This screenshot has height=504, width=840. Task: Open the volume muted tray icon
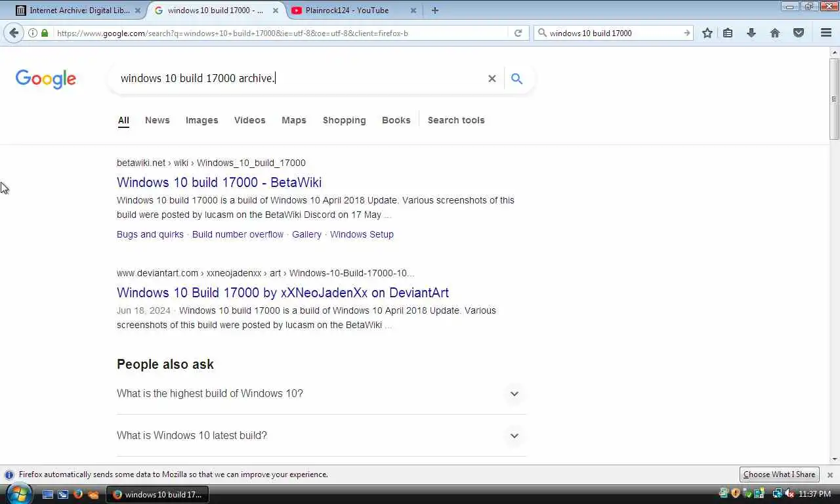(789, 493)
